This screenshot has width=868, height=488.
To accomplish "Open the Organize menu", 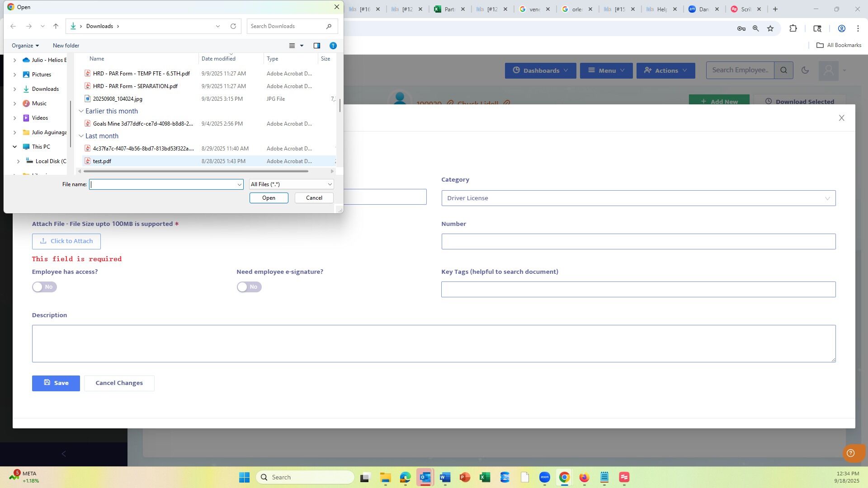I will point(25,46).
